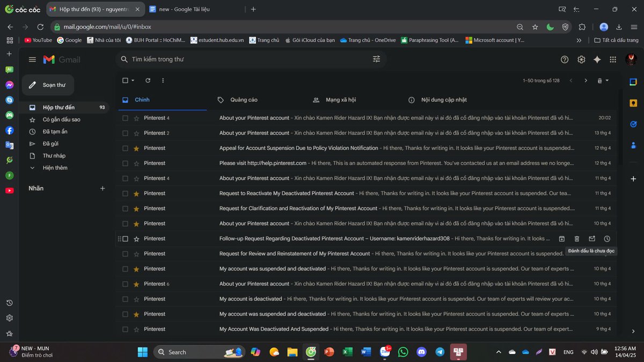
Task: Unstar Request to Reactivate My Deactivated email
Action: click(136, 193)
